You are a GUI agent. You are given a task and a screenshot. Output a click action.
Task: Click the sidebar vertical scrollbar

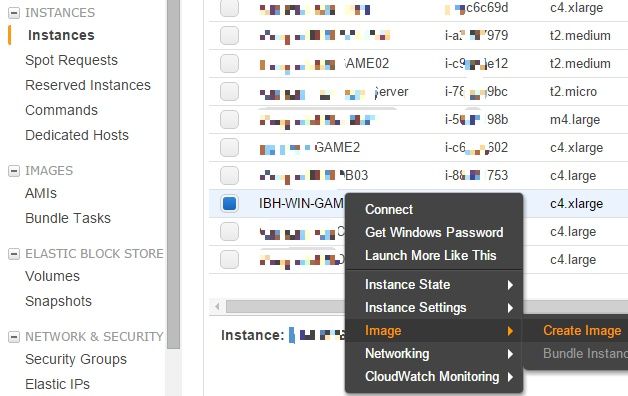tap(173, 174)
